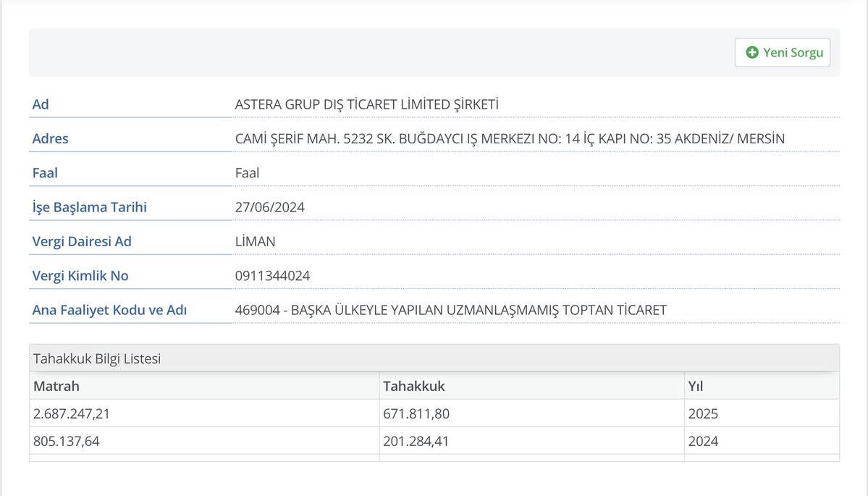868x496 pixels.
Task: Select the Matrah value 2.687.247,21
Action: point(72,414)
